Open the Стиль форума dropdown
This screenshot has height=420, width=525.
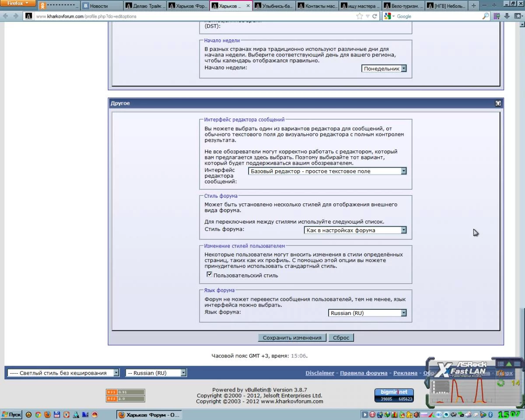(355, 230)
